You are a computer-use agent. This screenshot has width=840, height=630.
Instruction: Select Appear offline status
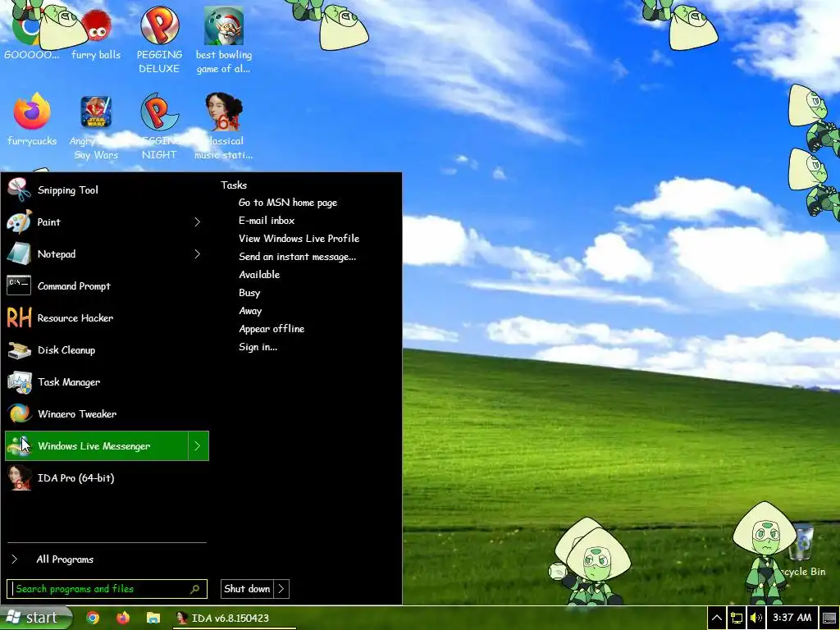[272, 329]
